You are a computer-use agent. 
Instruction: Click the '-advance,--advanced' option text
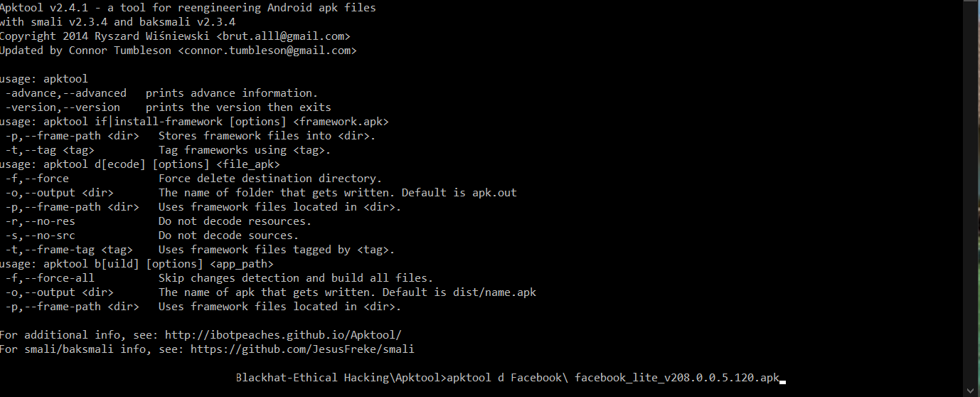click(x=66, y=93)
